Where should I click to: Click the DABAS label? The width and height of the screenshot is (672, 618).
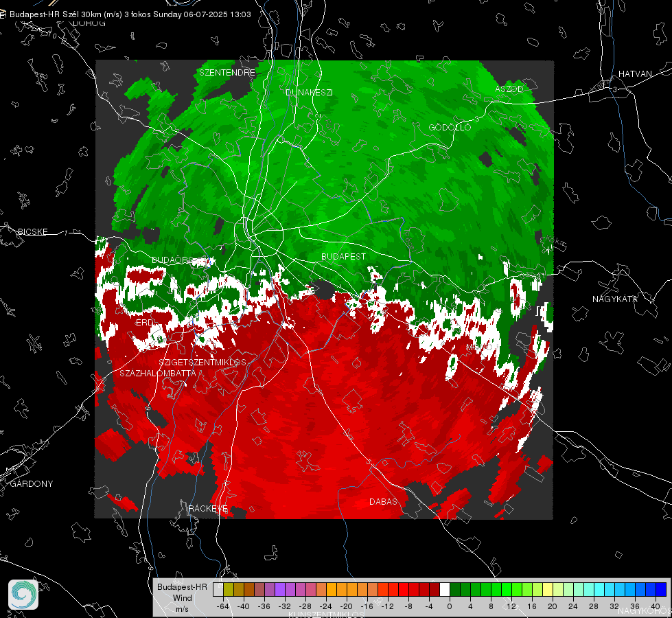pos(383,501)
